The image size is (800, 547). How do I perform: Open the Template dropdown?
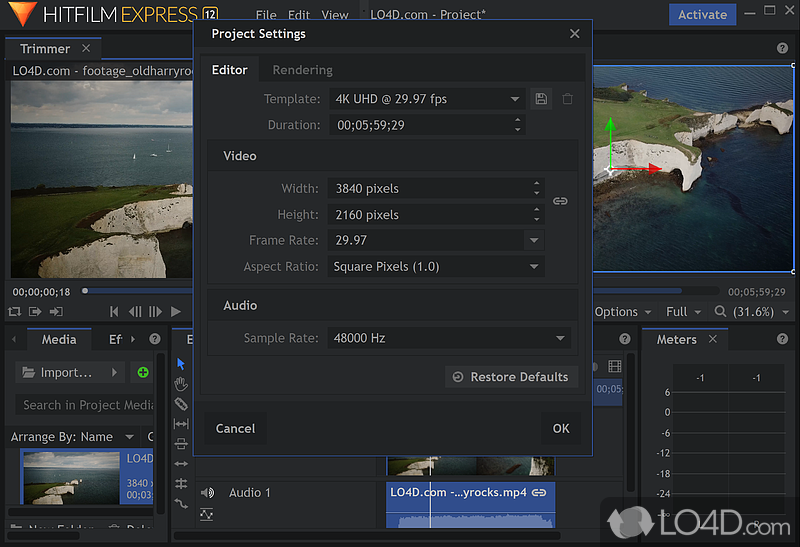(x=426, y=99)
